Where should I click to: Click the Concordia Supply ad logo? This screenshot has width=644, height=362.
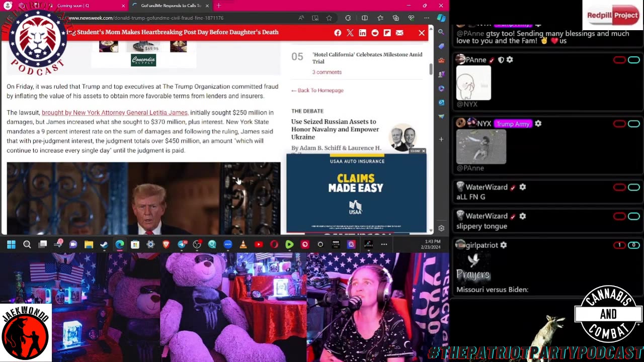(x=143, y=60)
